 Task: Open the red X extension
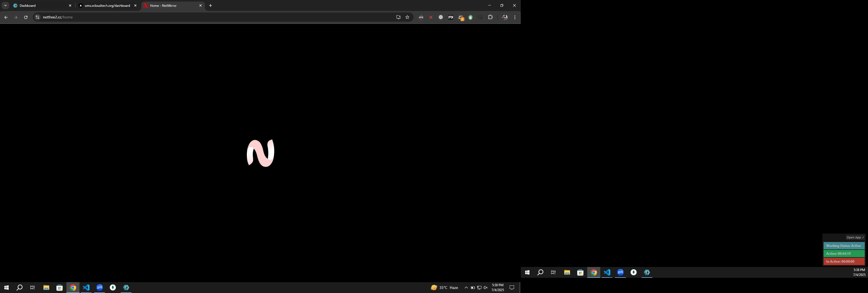click(x=431, y=17)
